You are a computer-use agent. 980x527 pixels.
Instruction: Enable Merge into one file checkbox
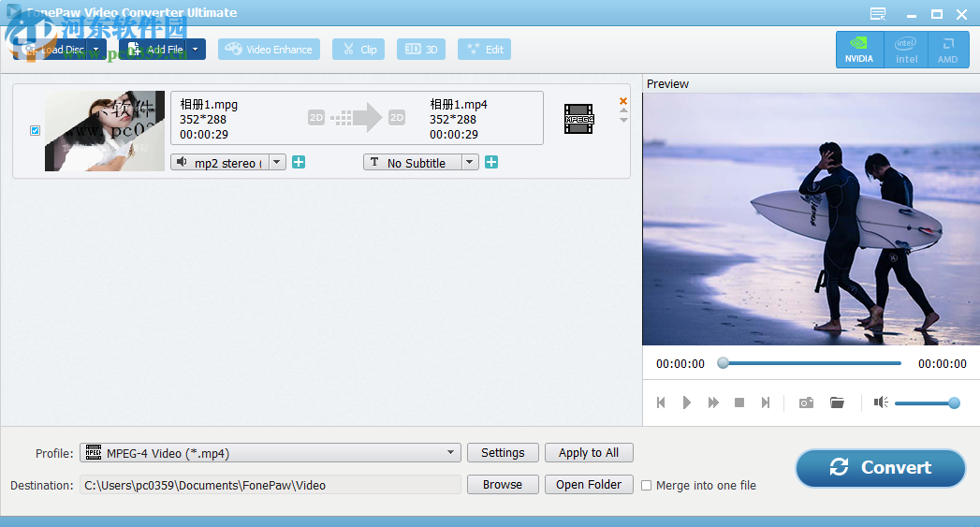point(646,486)
